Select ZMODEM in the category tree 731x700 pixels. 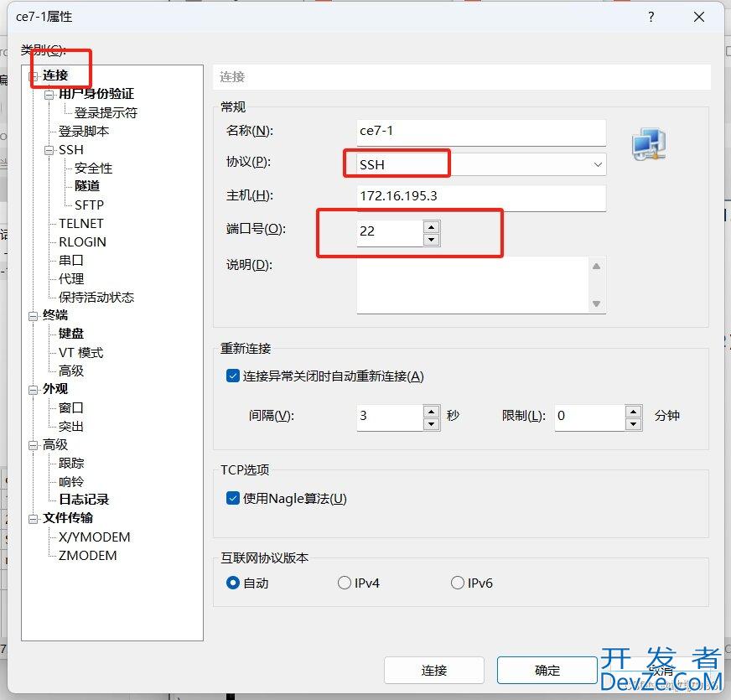point(88,555)
